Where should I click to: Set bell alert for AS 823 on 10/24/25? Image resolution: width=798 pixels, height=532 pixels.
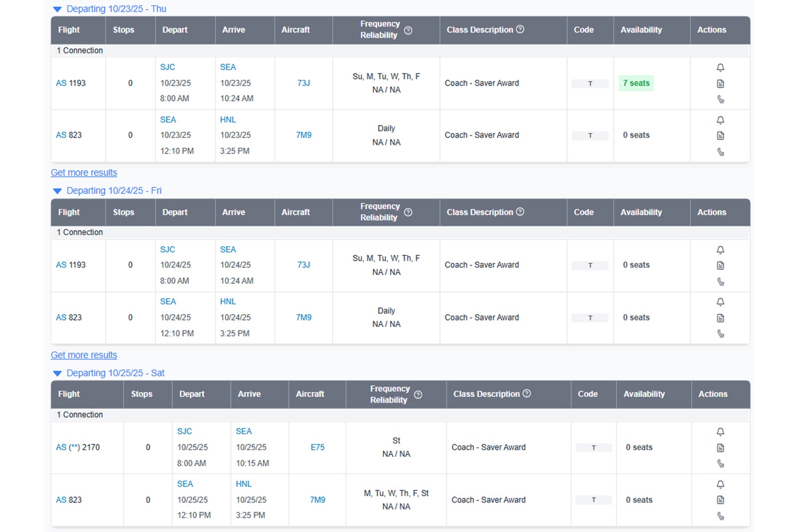click(720, 302)
